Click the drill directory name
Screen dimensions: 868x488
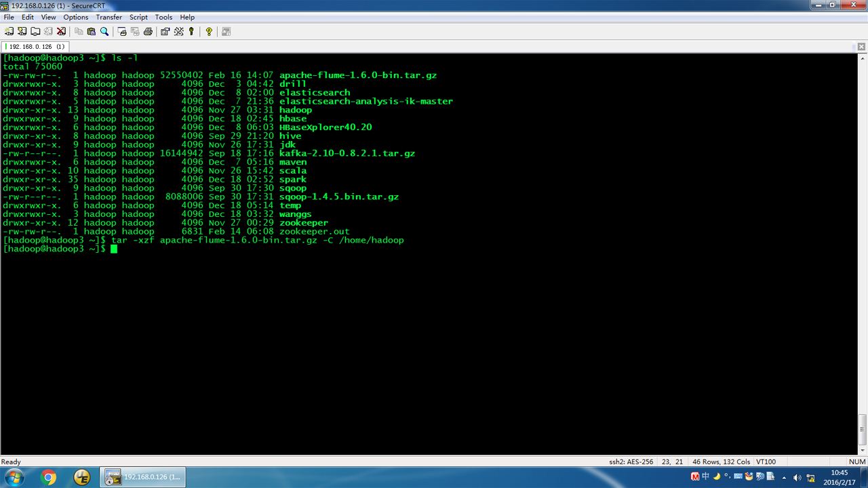coord(293,84)
